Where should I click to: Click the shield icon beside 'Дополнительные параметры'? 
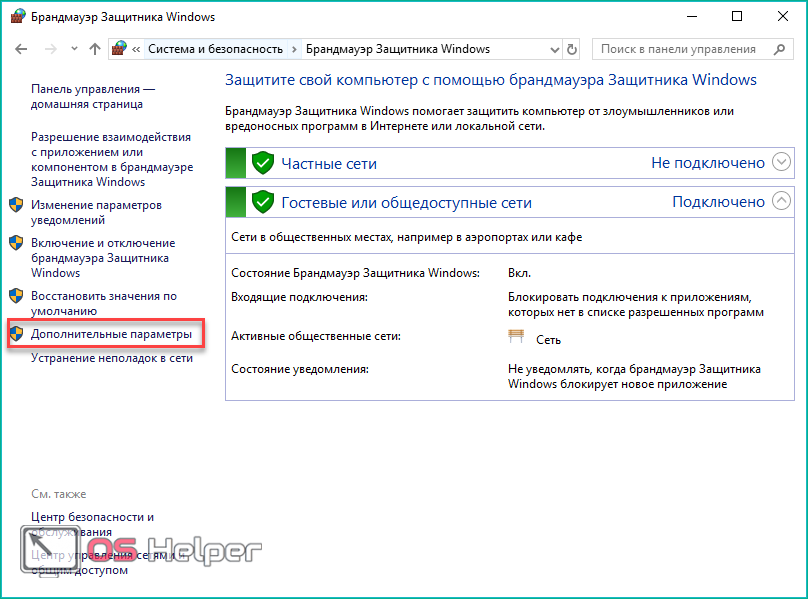tap(16, 334)
